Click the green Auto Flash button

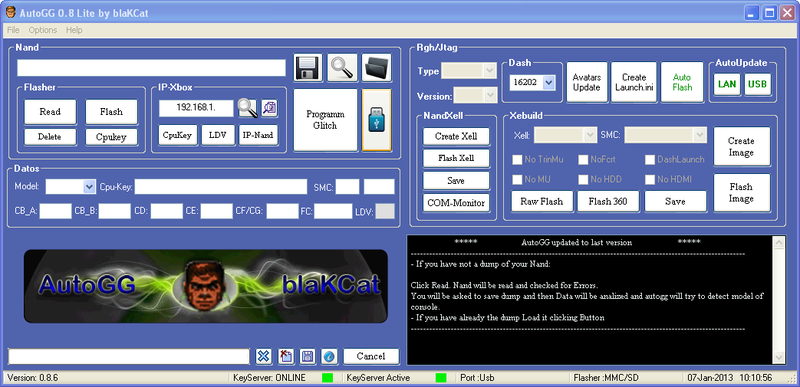click(682, 82)
